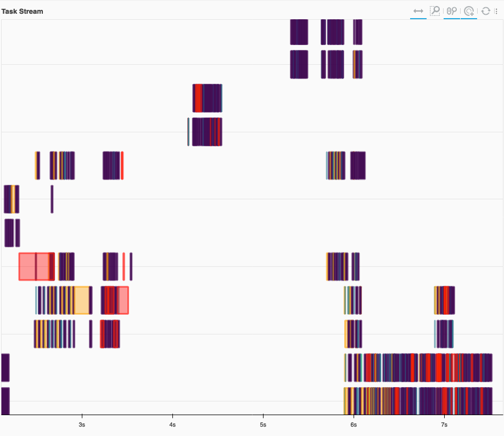Select the first purple block in the top row
Screen dimensions: 504x436
[299, 32]
